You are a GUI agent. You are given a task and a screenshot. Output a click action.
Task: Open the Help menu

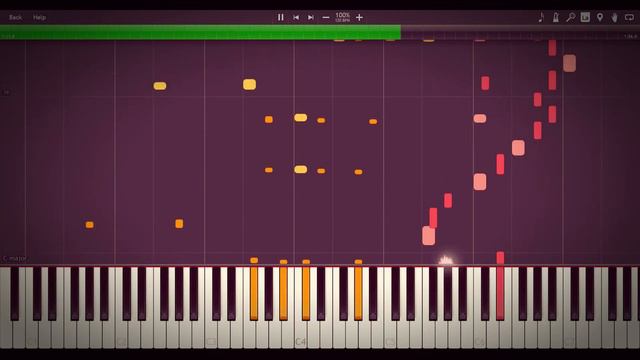pyautogui.click(x=39, y=18)
